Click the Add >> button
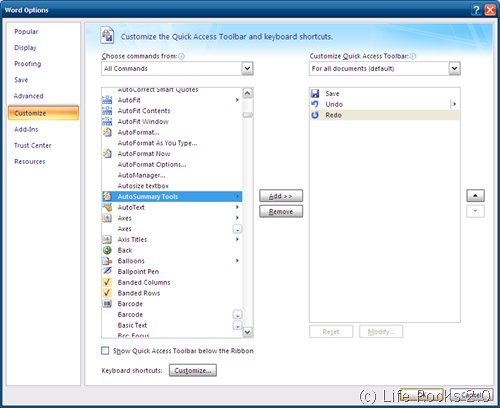This screenshot has width=500, height=408. [281, 196]
